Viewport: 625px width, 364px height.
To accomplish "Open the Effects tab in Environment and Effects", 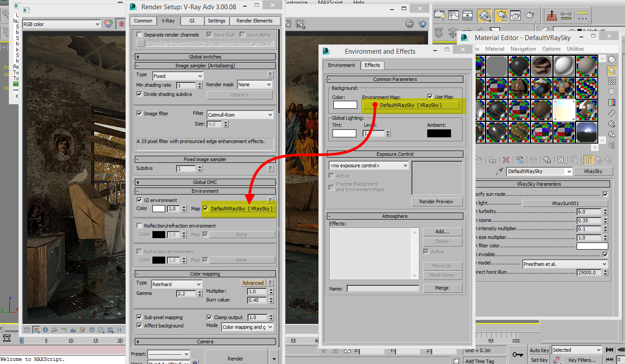I will coord(372,65).
